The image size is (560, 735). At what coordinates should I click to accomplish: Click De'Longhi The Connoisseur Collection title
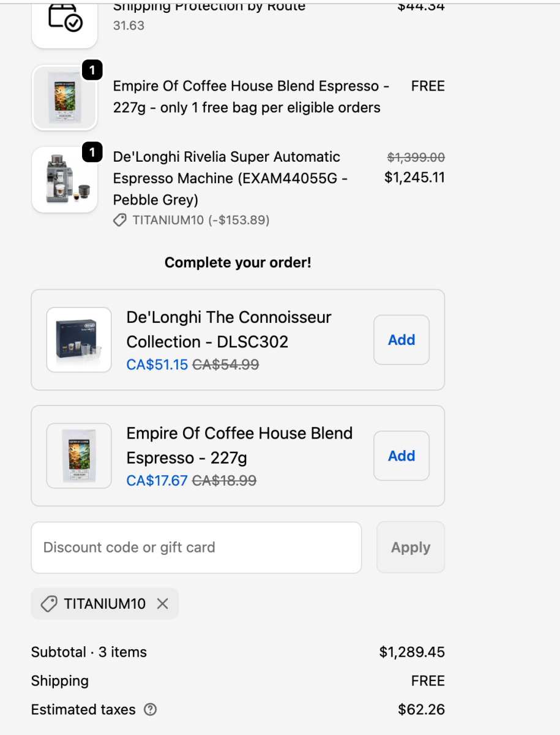point(229,330)
